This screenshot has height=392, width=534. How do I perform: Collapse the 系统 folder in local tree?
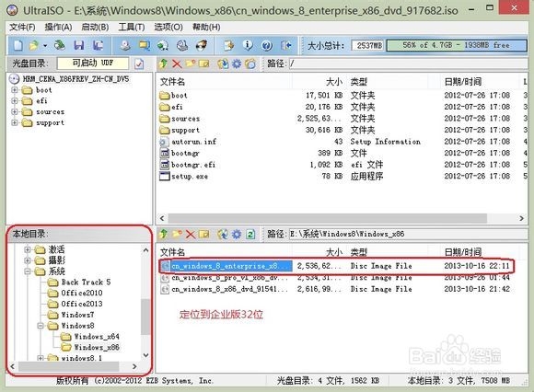[28, 271]
